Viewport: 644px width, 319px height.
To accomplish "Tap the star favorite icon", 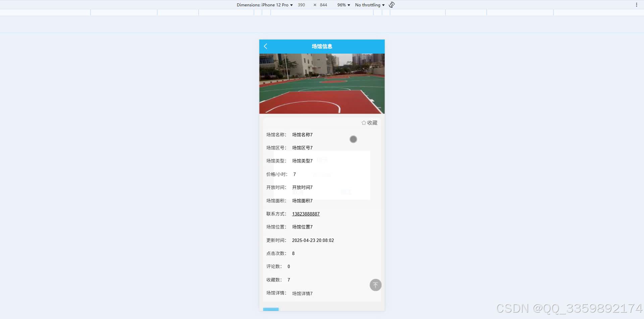I will click(x=364, y=123).
